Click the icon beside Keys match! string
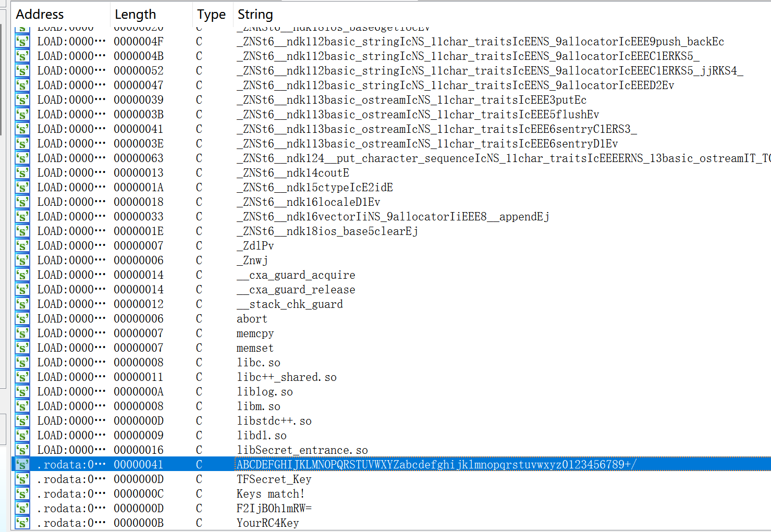Viewport: 771px width, 532px height. click(x=22, y=493)
